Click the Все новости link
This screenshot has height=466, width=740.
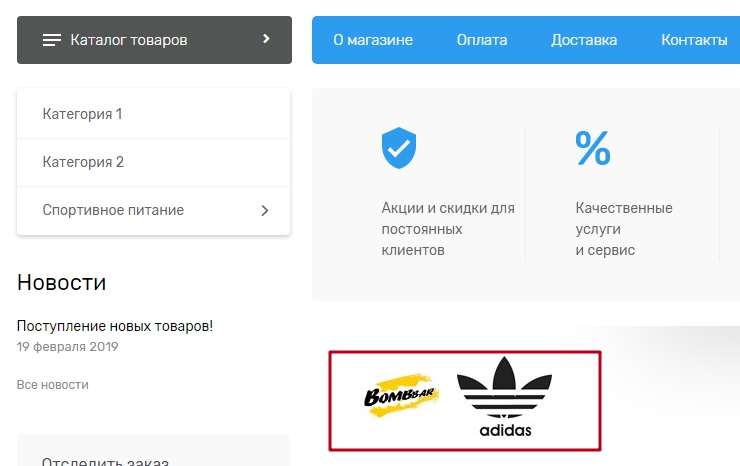(53, 385)
